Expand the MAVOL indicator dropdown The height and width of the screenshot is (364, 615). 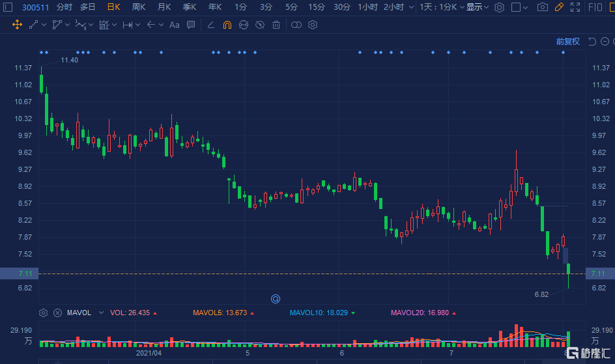pos(100,313)
